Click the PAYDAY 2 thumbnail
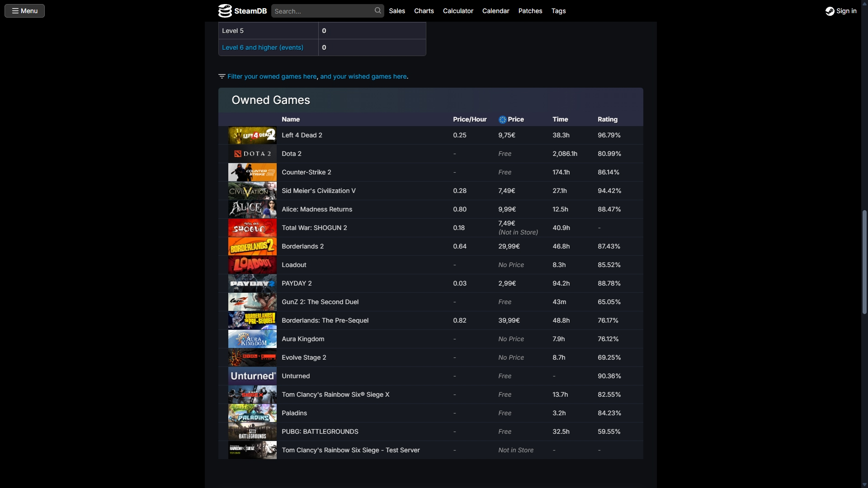Viewport: 868px width, 488px height. (252, 283)
